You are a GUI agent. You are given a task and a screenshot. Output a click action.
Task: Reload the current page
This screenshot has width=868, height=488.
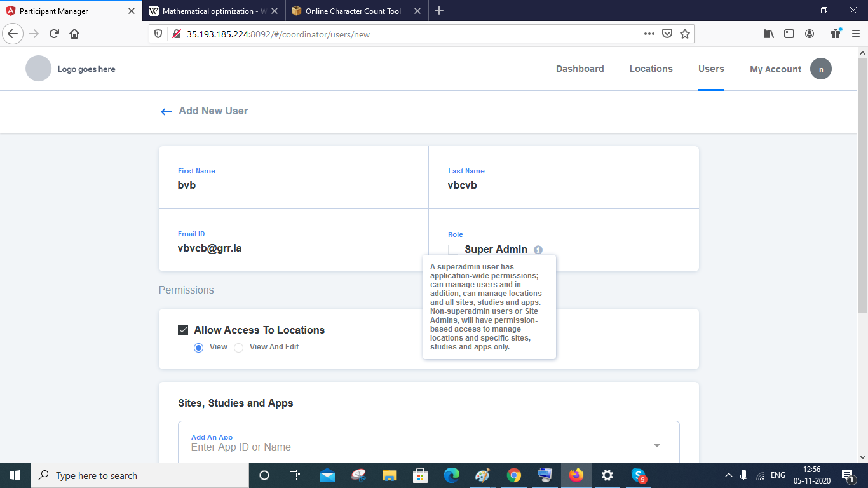(53, 34)
